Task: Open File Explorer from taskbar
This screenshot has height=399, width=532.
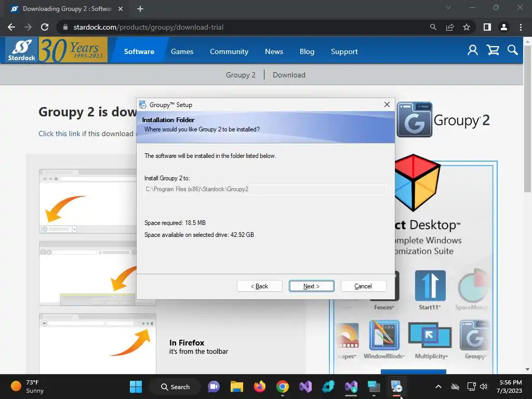Action: 237,387
